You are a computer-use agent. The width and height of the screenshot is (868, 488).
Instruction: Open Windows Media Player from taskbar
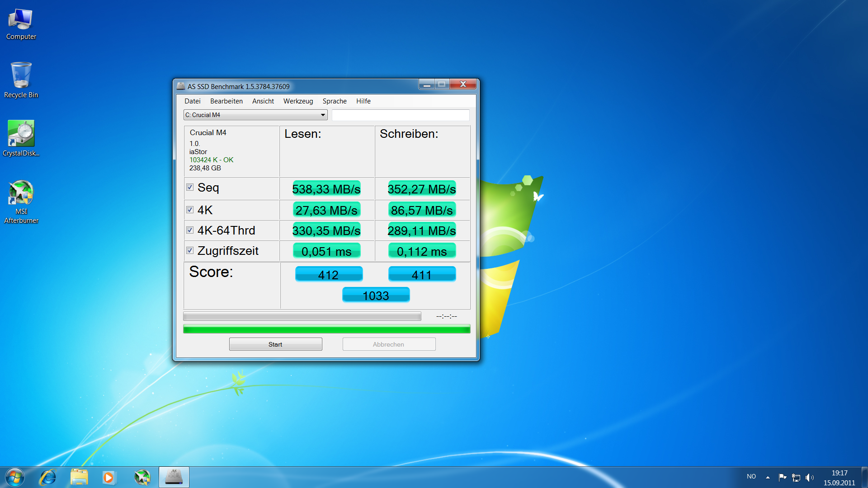tap(108, 477)
